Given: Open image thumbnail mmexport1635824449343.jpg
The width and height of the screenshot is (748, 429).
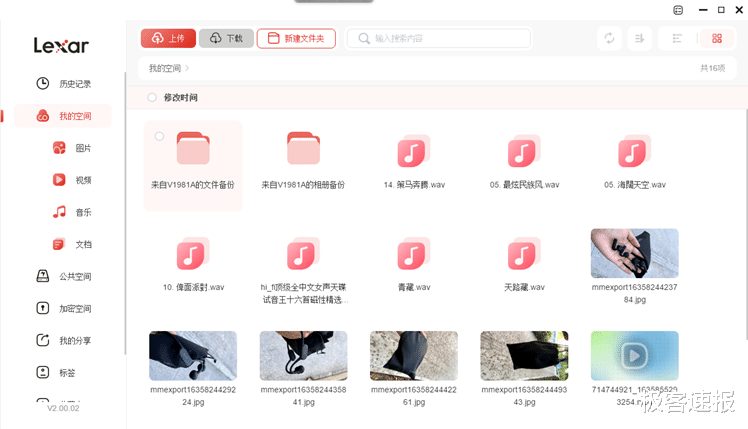Looking at the screenshot, I should (524, 356).
